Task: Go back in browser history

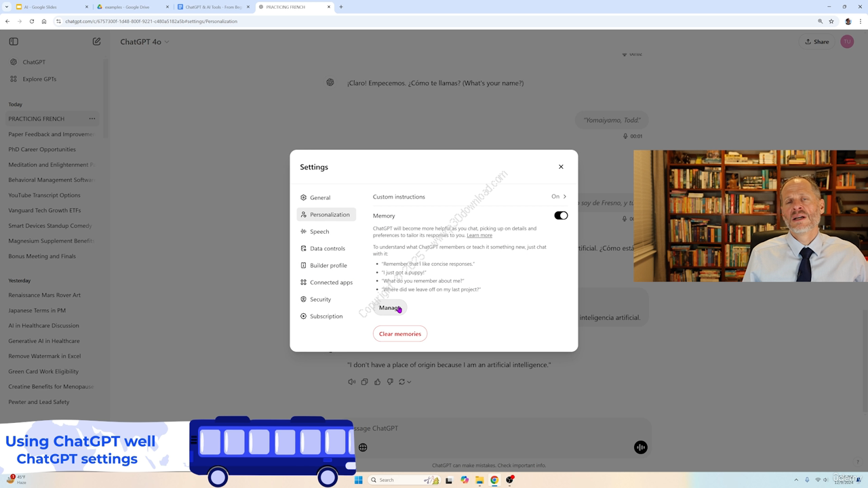Action: 7,21
